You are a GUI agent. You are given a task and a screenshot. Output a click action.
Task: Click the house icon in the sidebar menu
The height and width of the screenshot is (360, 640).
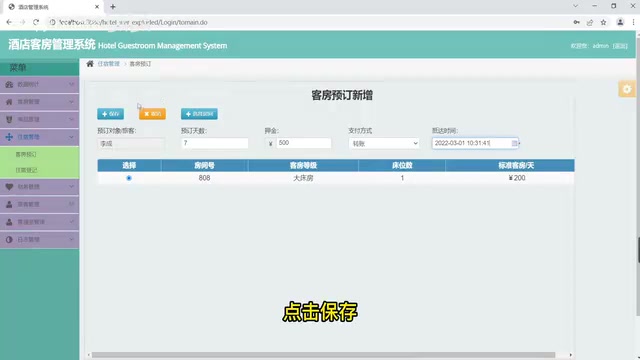click(x=9, y=102)
